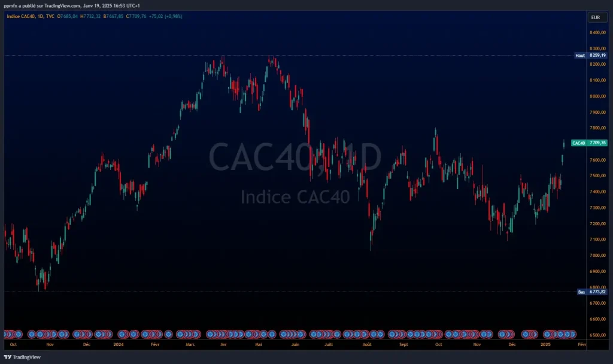Viewport: 613px width, 364px height.
Task: Click the Avr label on the time axis
Action: point(224,344)
